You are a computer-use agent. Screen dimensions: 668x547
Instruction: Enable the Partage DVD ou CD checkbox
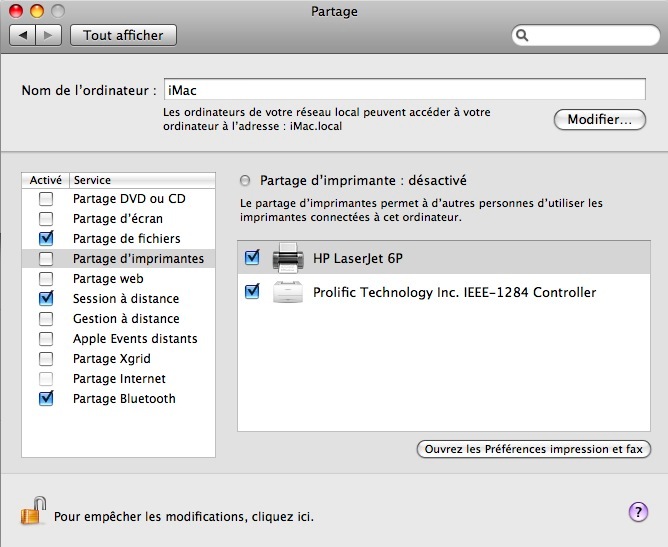[46, 199]
